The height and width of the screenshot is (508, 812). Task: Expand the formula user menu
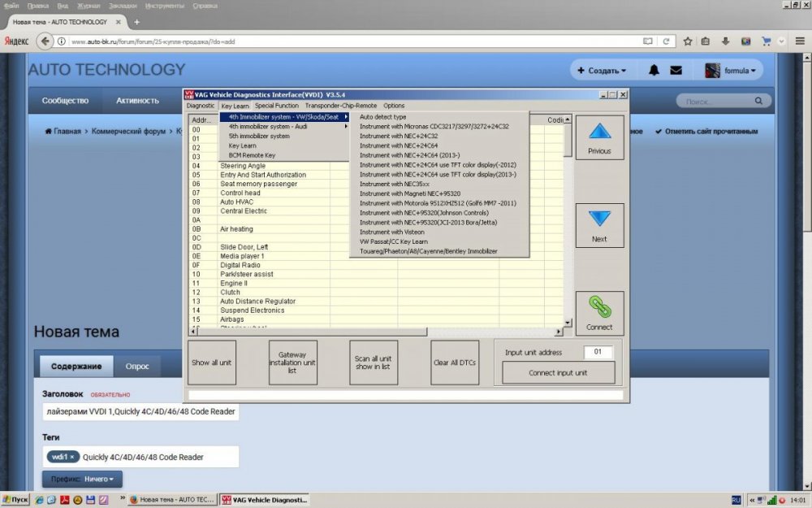click(731, 71)
